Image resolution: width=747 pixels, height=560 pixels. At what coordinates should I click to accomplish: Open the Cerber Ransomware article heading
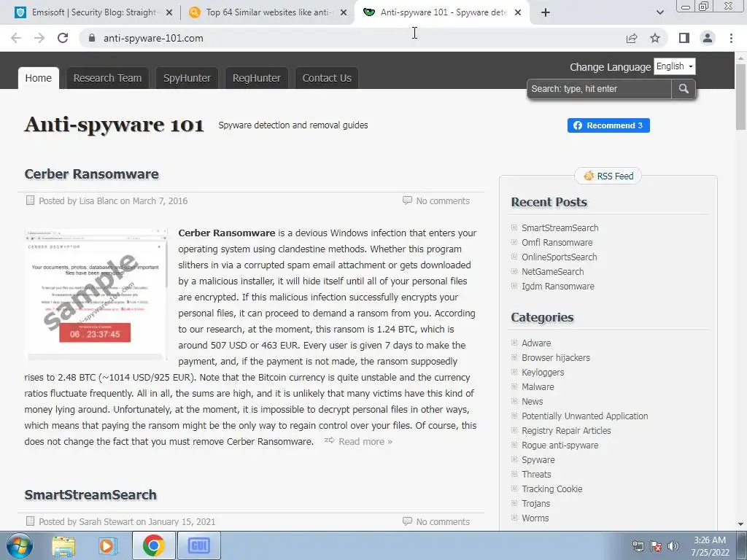click(91, 174)
